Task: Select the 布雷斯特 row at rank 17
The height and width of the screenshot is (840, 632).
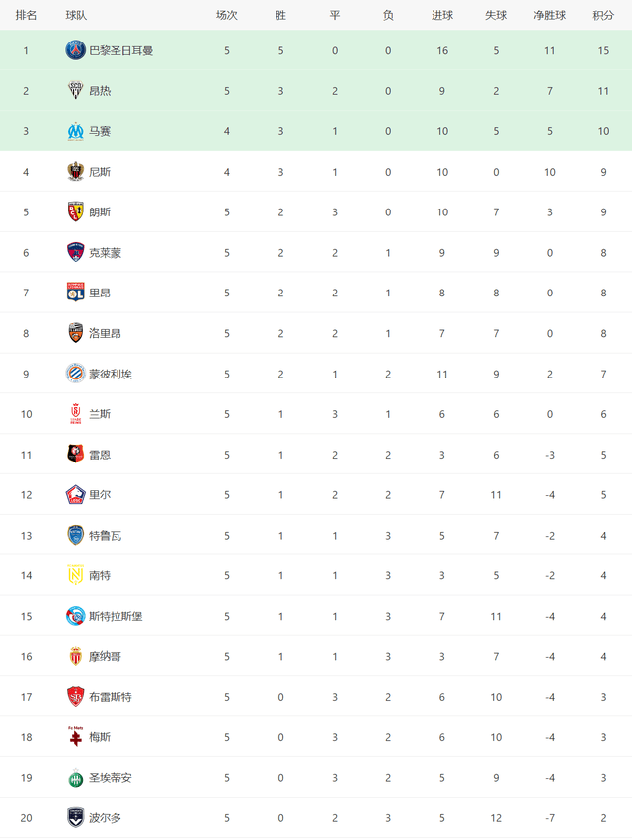Action: pyautogui.click(x=316, y=697)
